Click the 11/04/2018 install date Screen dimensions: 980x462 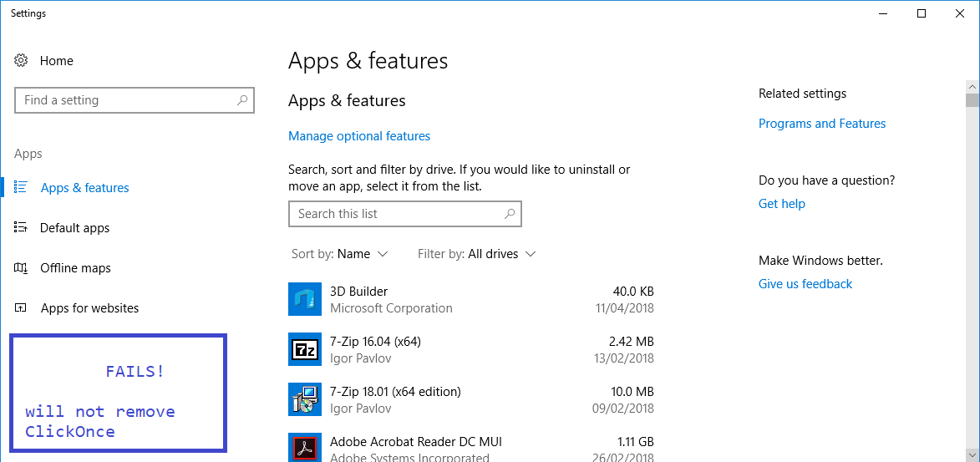[625, 308]
